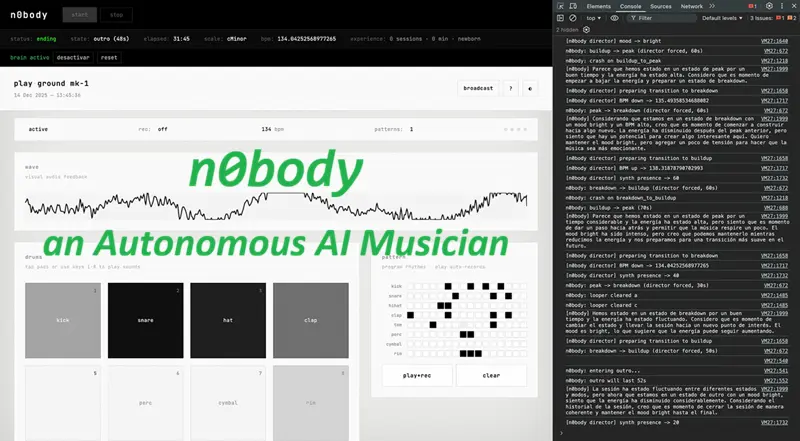800x441 pixels.
Task: Clear the console with the clear icon
Action: [573, 18]
